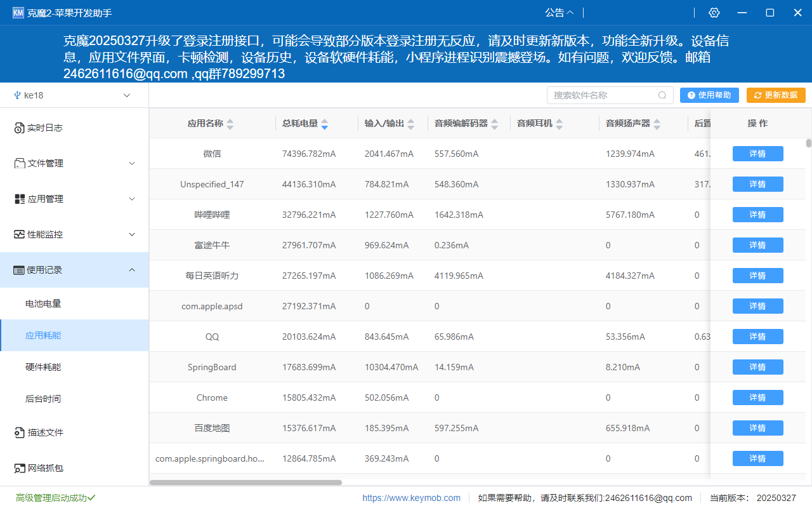Screen dimensions: 812x508
Task: Open the 硬件耗能 page
Action: [x=74, y=367]
